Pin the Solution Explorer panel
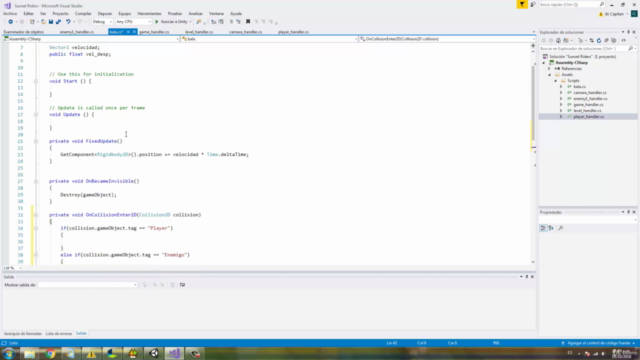The width and height of the screenshot is (640, 360). click(629, 32)
